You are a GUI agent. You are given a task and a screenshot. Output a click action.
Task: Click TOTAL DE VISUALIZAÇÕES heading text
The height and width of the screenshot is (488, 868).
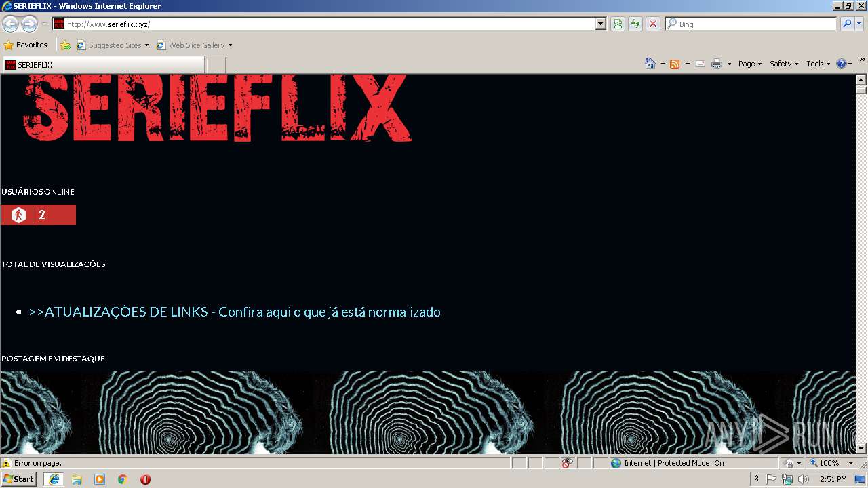(54, 264)
